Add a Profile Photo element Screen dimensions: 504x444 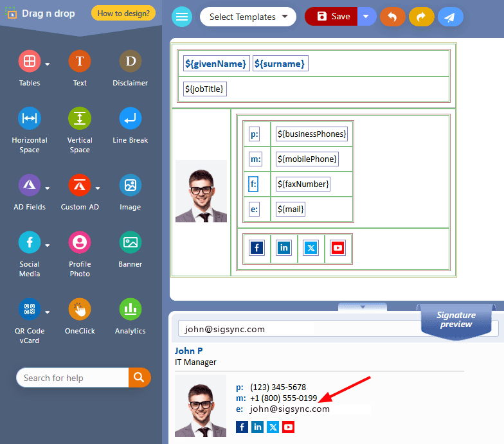click(x=80, y=242)
